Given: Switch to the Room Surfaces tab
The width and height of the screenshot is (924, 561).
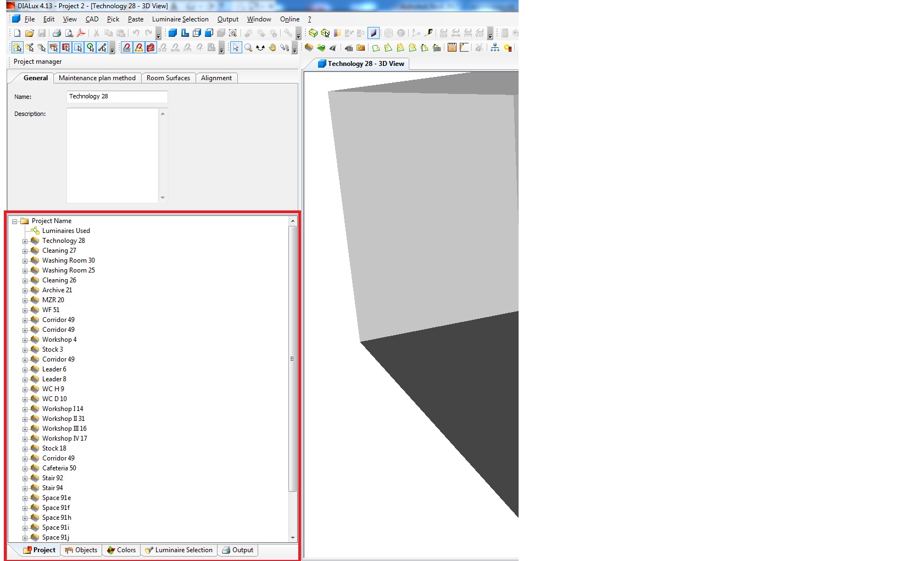Looking at the screenshot, I should 168,77.
